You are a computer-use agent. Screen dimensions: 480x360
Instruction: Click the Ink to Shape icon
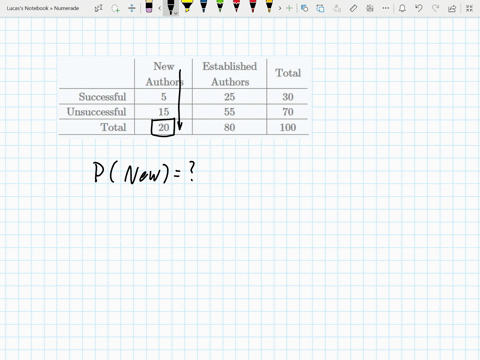(x=320, y=8)
